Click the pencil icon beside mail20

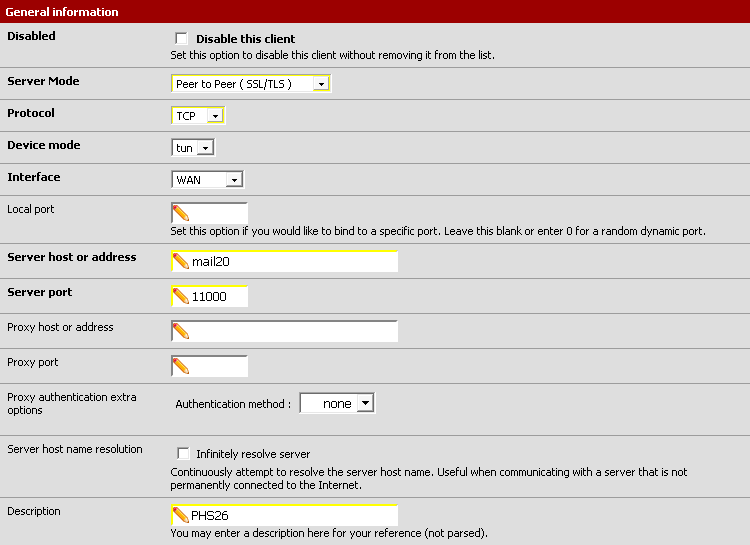tap(181, 261)
